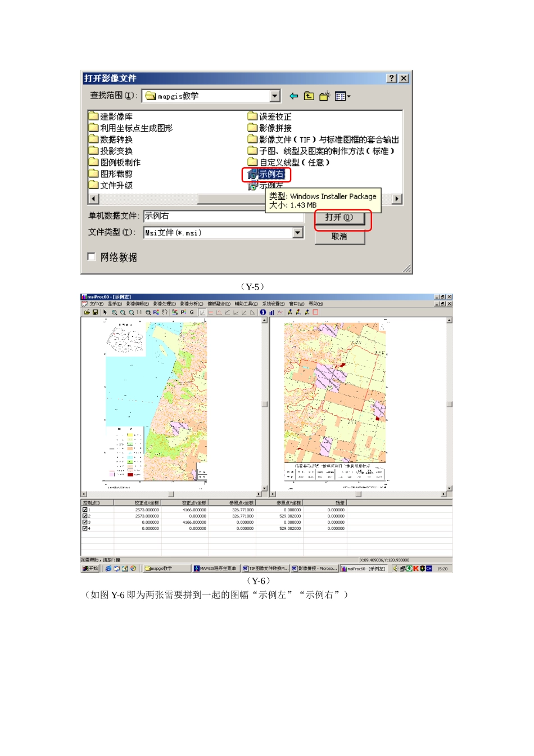The width and height of the screenshot is (534, 756).
Task: Select the pan hand tool
Action: coord(165,312)
